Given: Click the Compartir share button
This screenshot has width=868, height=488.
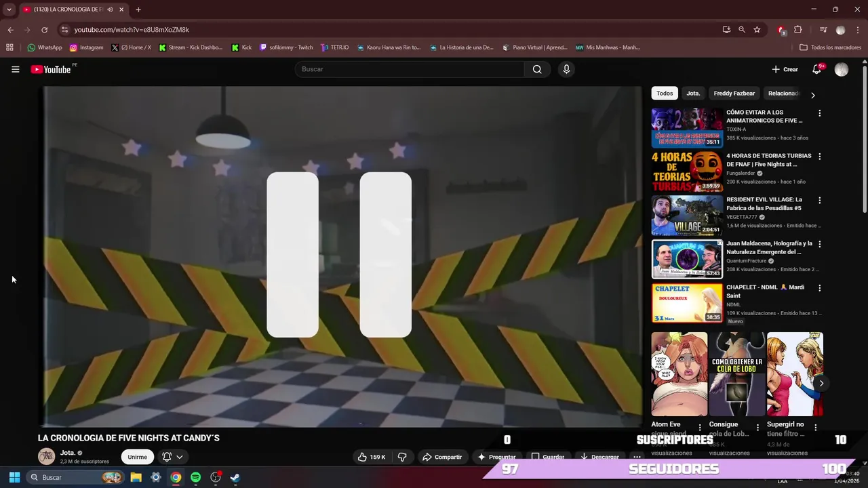Looking at the screenshot, I should click(442, 457).
